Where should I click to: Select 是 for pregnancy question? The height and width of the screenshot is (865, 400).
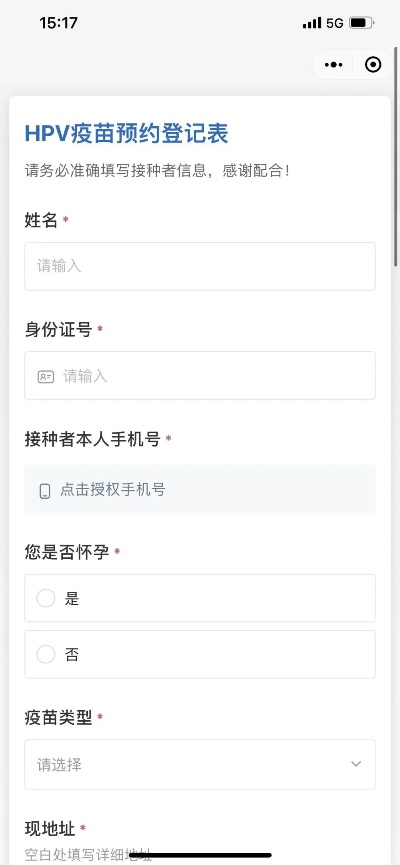[x=200, y=598]
